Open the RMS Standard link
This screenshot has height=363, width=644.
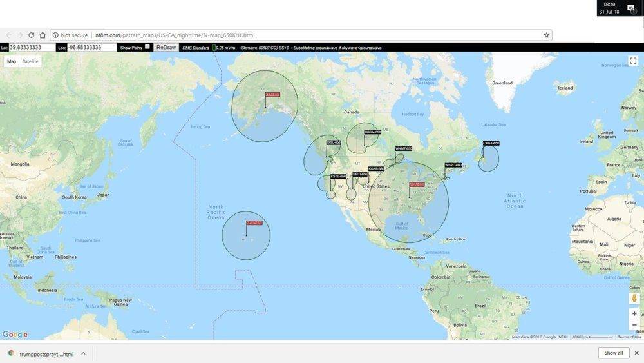coord(196,48)
